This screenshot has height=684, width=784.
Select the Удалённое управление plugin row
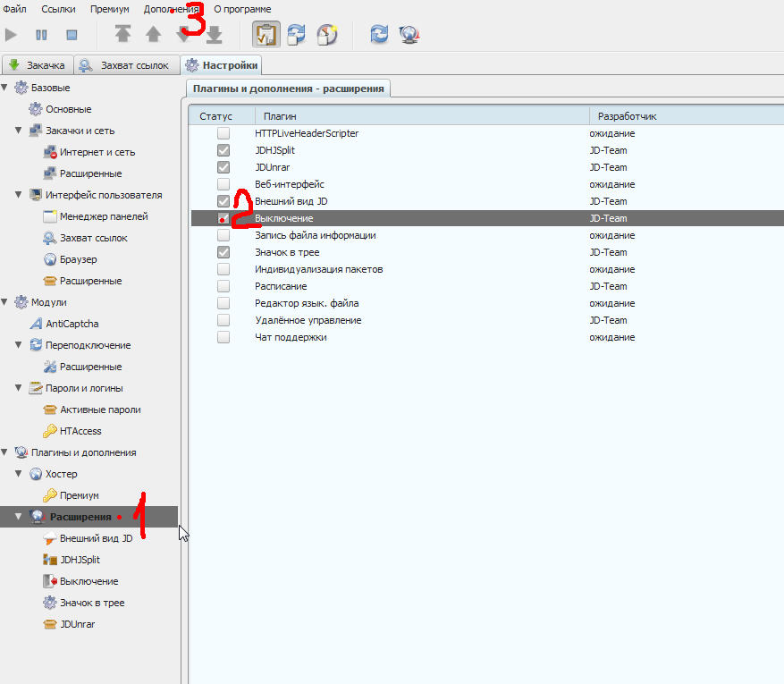coord(308,320)
